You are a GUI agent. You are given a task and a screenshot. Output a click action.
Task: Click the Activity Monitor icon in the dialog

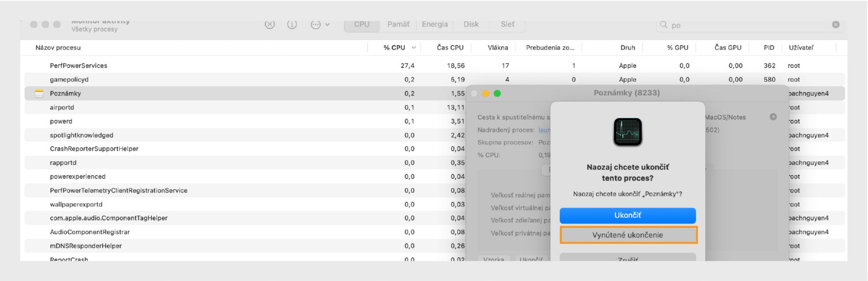(627, 132)
